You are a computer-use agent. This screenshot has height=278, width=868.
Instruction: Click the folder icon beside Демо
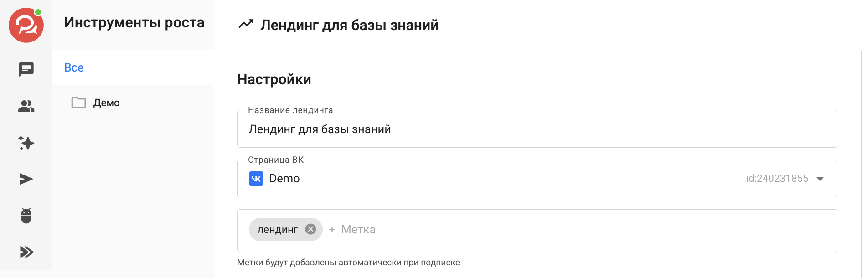(78, 103)
